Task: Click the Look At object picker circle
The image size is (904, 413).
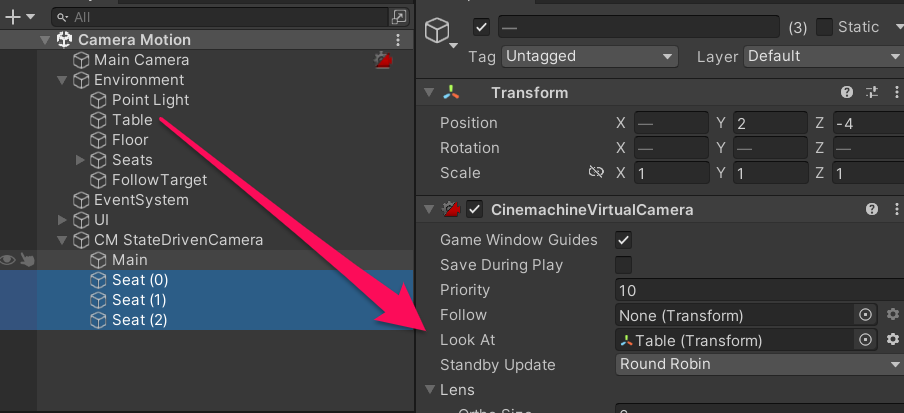Action: pos(866,340)
